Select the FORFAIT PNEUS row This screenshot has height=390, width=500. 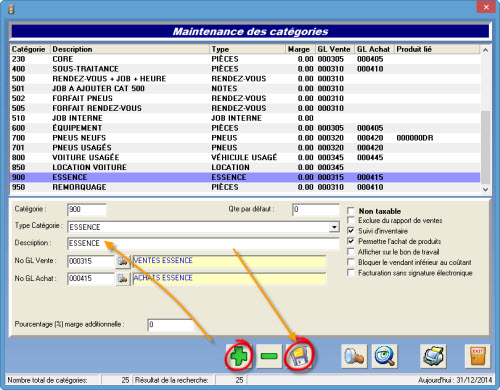click(x=245, y=98)
